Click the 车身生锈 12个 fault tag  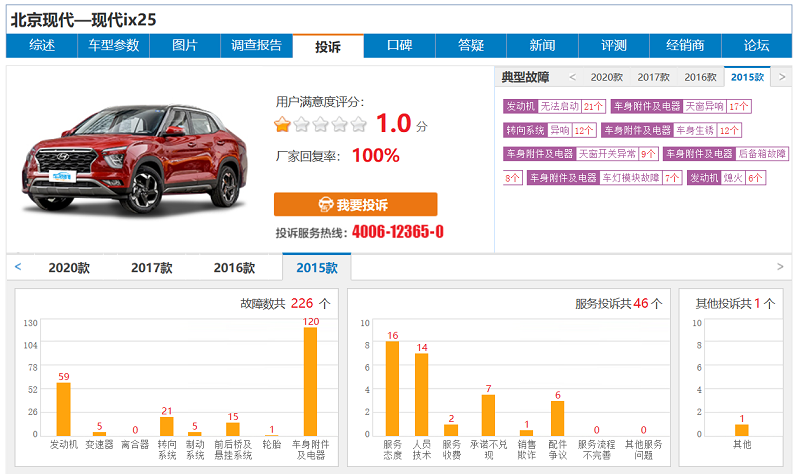click(x=671, y=130)
